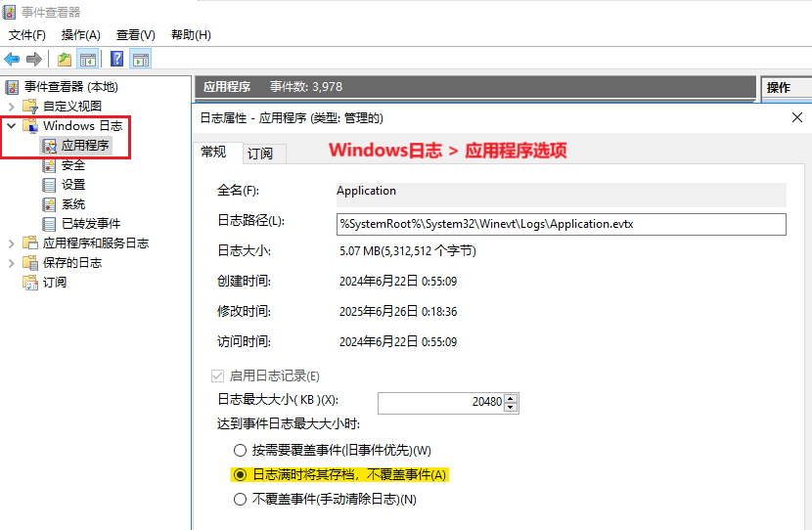The image size is (812, 530).
Task: Click the Forward arrow toolbar icon
Action: coord(34,59)
